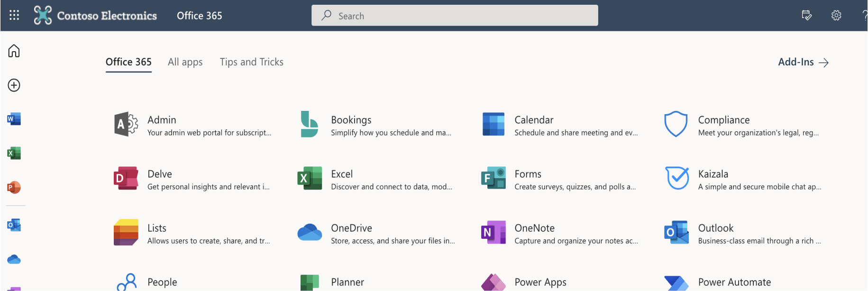Open Settings gear in header
Screen dimensions: 868x291
836,15
